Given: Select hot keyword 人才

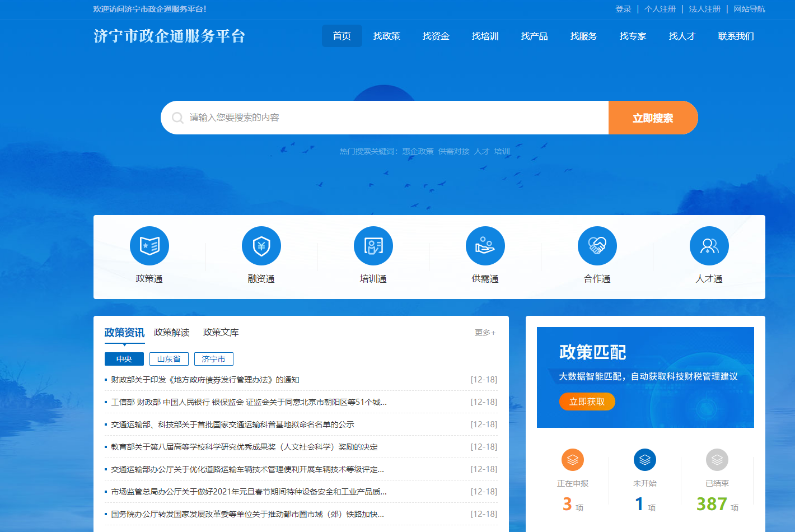Looking at the screenshot, I should pyautogui.click(x=482, y=151).
